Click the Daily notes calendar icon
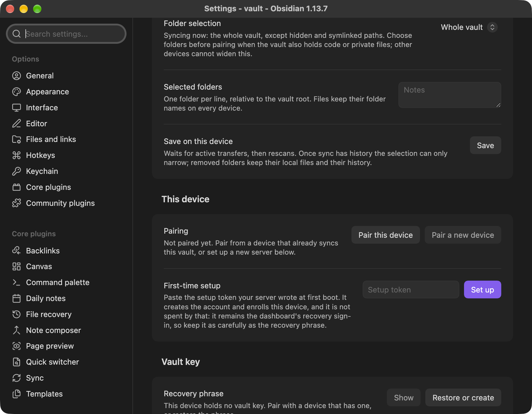 (17, 298)
